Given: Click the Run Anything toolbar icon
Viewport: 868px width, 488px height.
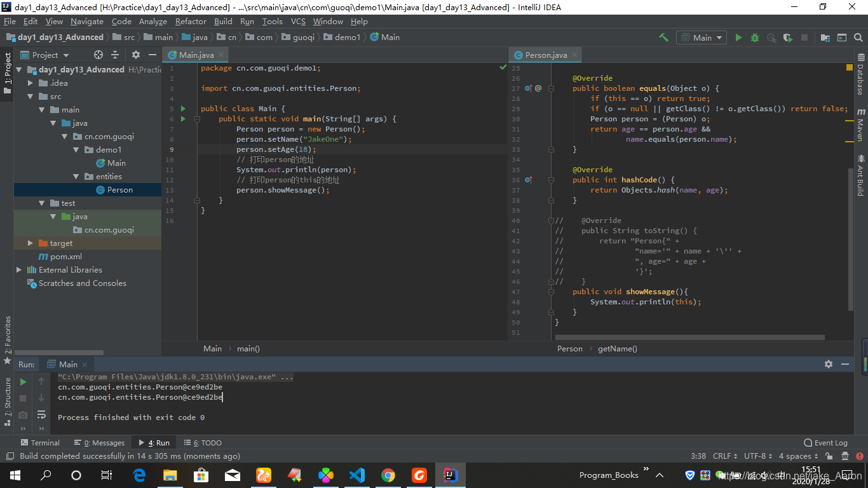Looking at the screenshot, I should coord(842,37).
